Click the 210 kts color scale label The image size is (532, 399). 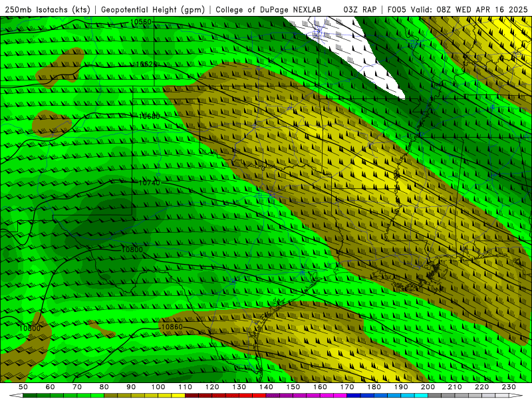pyautogui.click(x=456, y=387)
